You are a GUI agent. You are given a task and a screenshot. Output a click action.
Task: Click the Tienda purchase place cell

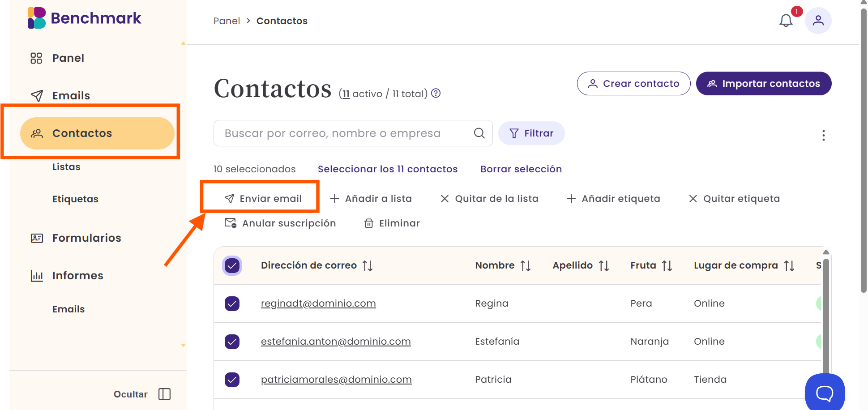pyautogui.click(x=710, y=380)
